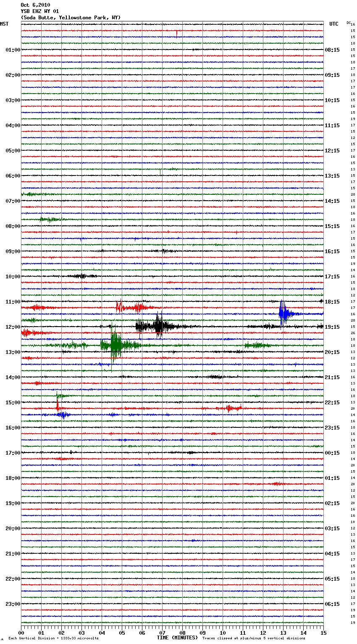Select the MST time label "19:00"
This screenshot has width=357, height=644.
pos(13,503)
